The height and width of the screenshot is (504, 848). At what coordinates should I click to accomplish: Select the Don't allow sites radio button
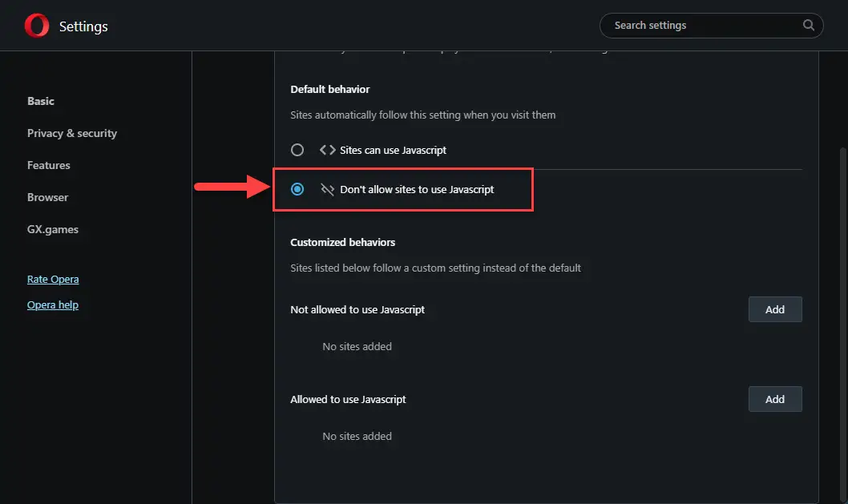[x=297, y=189]
